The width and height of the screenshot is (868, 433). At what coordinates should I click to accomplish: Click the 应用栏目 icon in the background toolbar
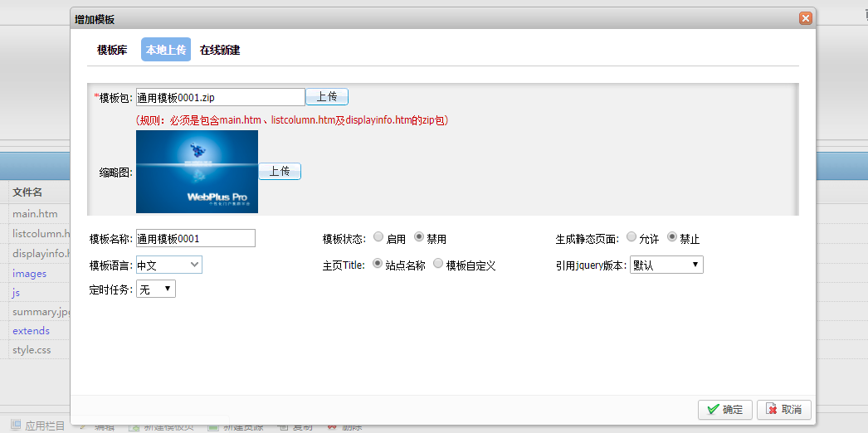16,425
